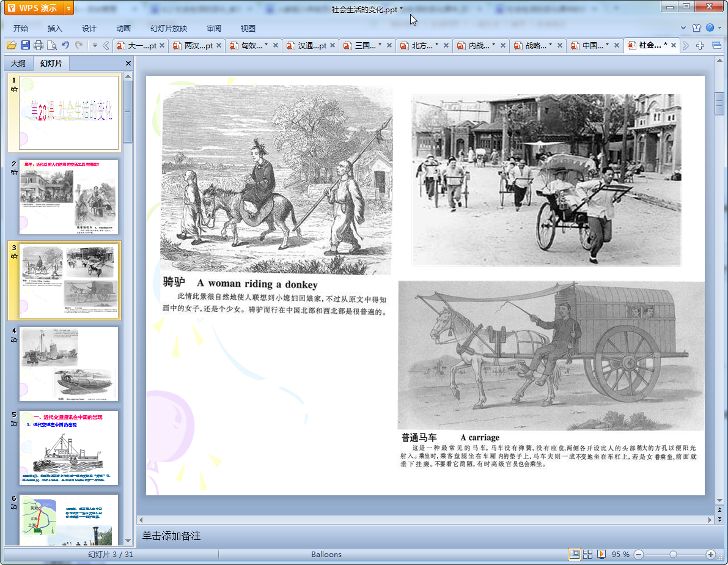Select slide 6 thumbnail with the map

(68, 520)
